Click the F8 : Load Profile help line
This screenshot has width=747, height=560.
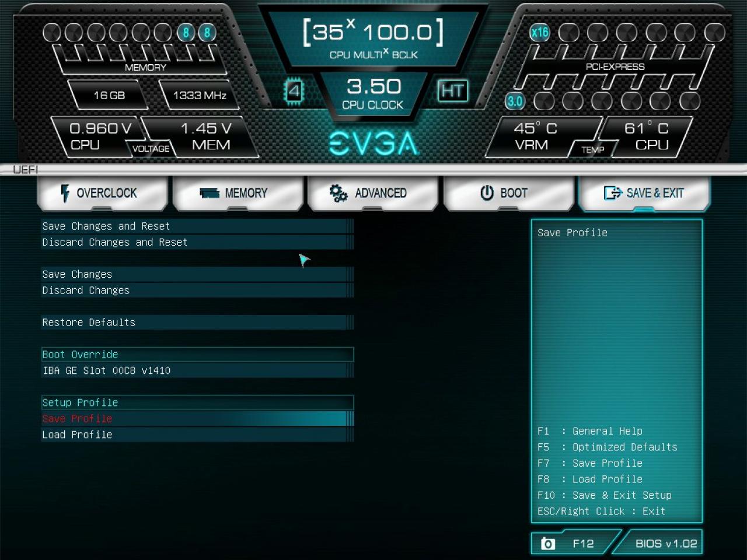[590, 480]
